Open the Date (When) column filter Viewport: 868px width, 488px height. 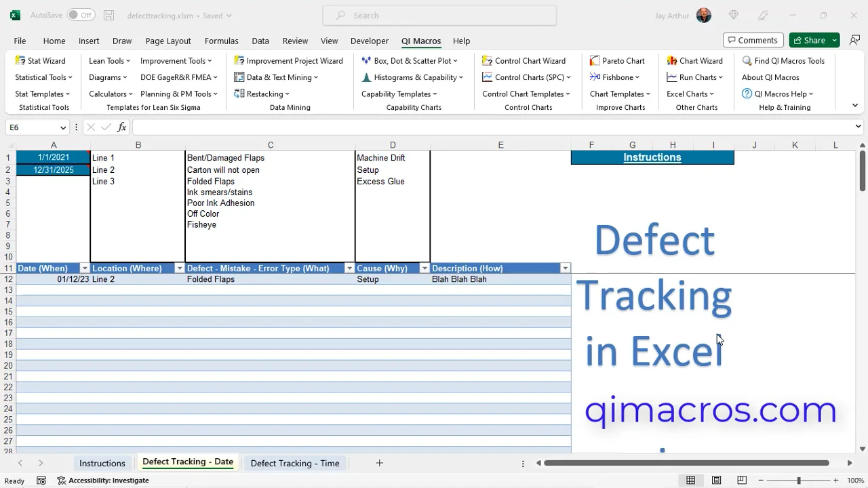pos(84,268)
